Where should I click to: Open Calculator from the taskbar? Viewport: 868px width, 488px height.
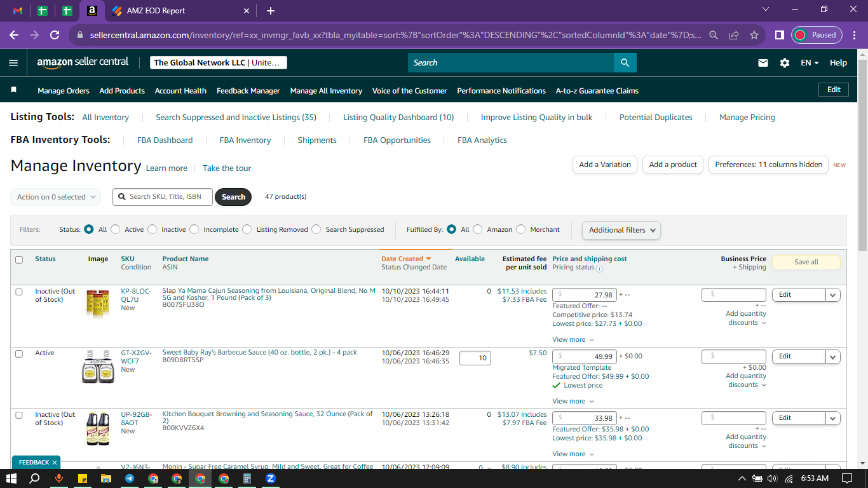point(247,478)
